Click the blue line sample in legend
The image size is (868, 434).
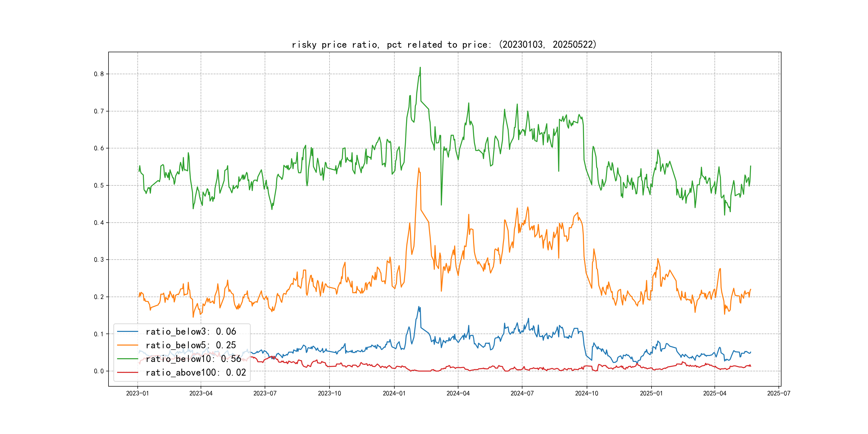128,332
